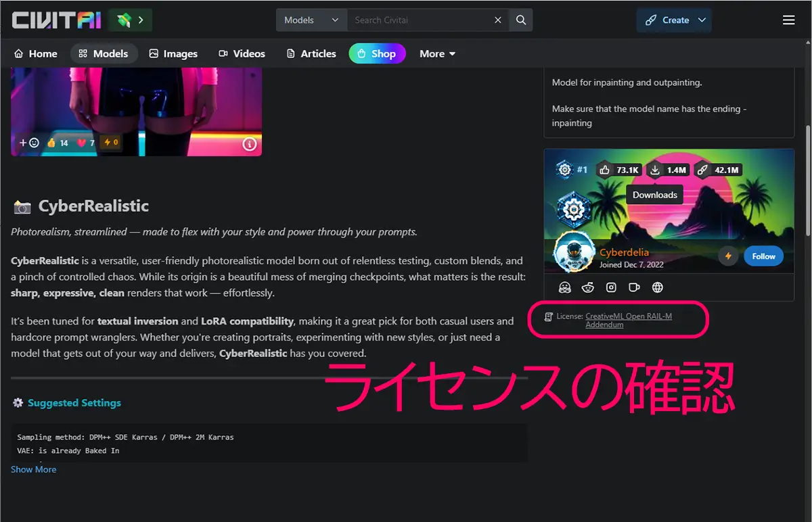Click 'Model for inpainting and outpainting.' text
Screen dimensions: 812x522
tap(627, 82)
